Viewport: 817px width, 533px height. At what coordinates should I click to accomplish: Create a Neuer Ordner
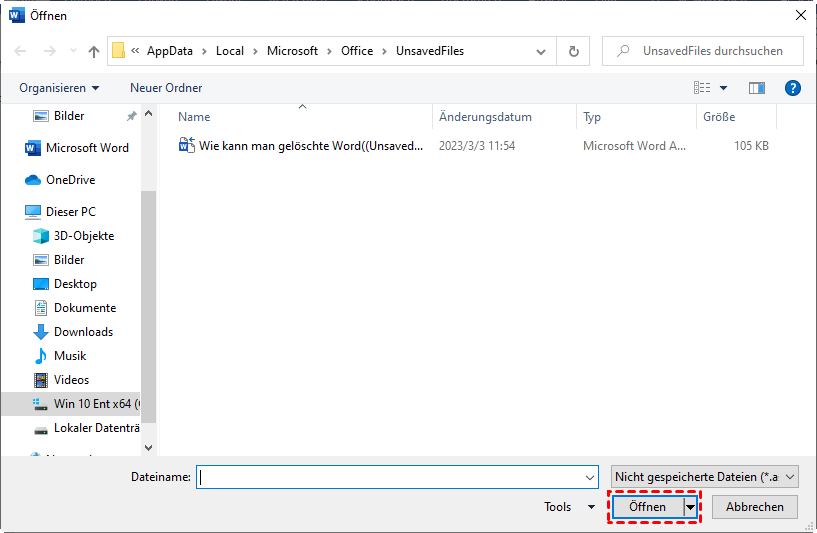(166, 88)
